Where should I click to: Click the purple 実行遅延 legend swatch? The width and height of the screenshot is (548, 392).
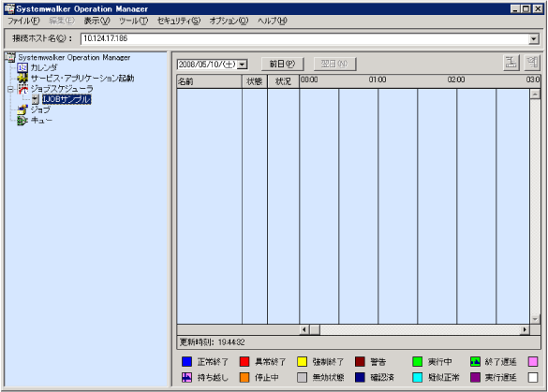[x=475, y=377]
